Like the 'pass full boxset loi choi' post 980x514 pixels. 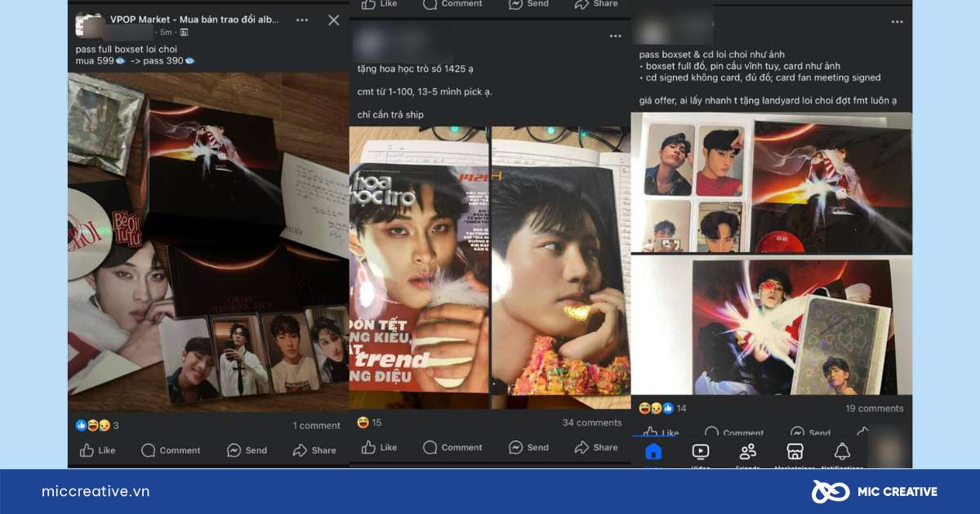[97, 450]
